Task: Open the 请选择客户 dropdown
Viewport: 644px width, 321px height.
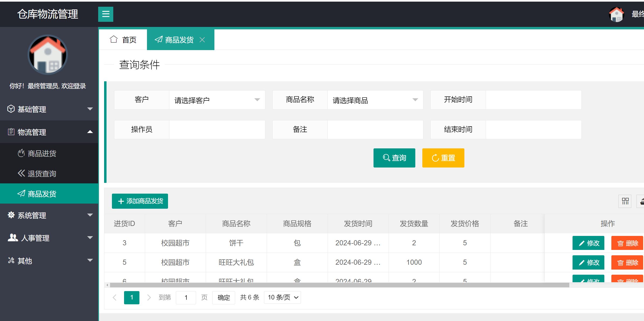Action: click(x=217, y=100)
